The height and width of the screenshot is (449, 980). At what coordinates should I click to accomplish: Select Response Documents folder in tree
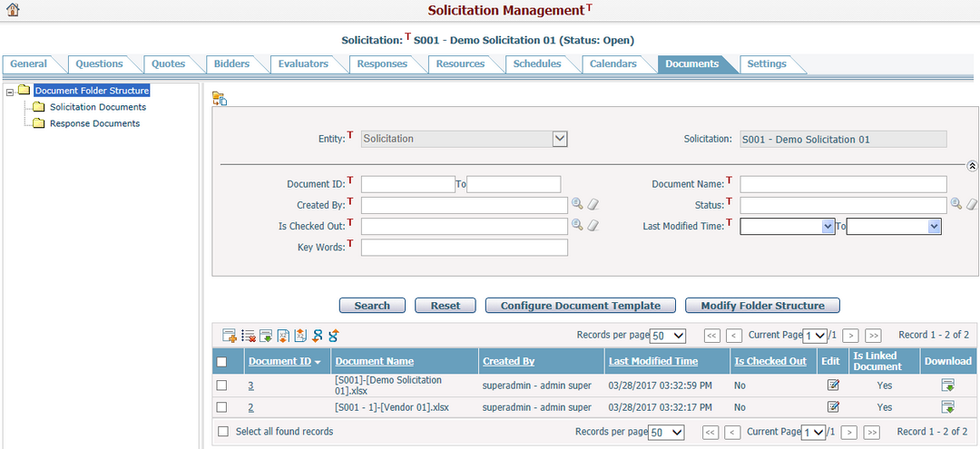94,123
